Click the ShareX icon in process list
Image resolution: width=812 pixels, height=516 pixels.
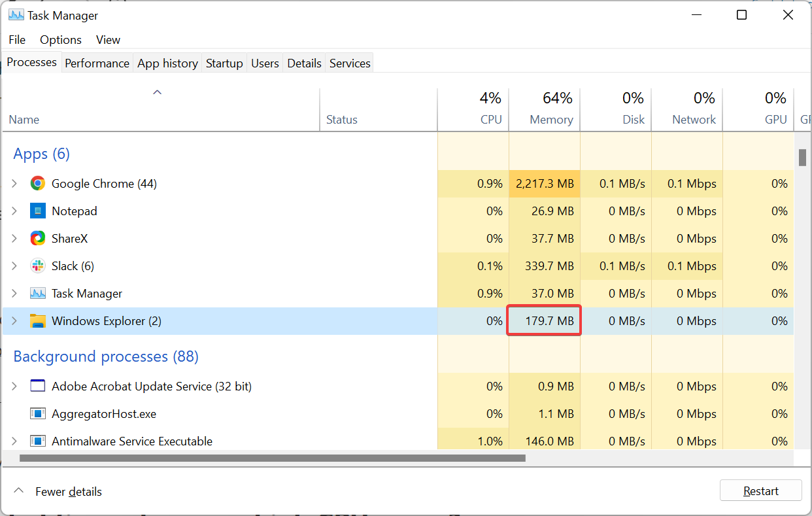(38, 239)
